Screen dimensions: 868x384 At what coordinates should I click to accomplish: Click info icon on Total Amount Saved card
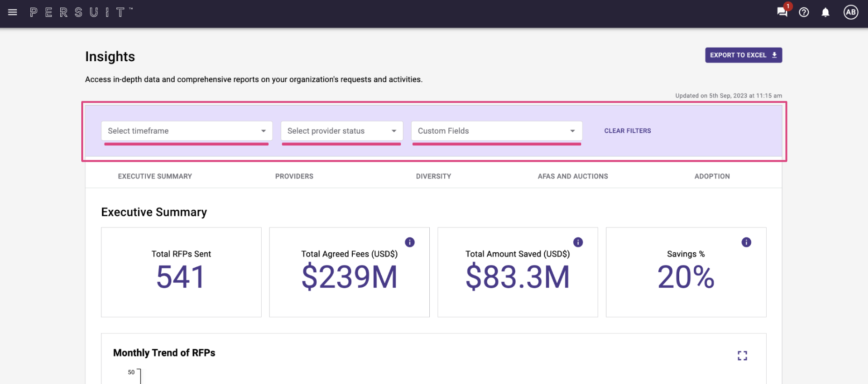[x=578, y=242]
